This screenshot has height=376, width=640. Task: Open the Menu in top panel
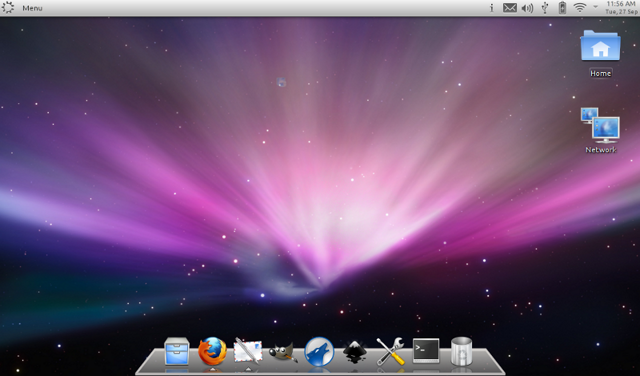32,8
